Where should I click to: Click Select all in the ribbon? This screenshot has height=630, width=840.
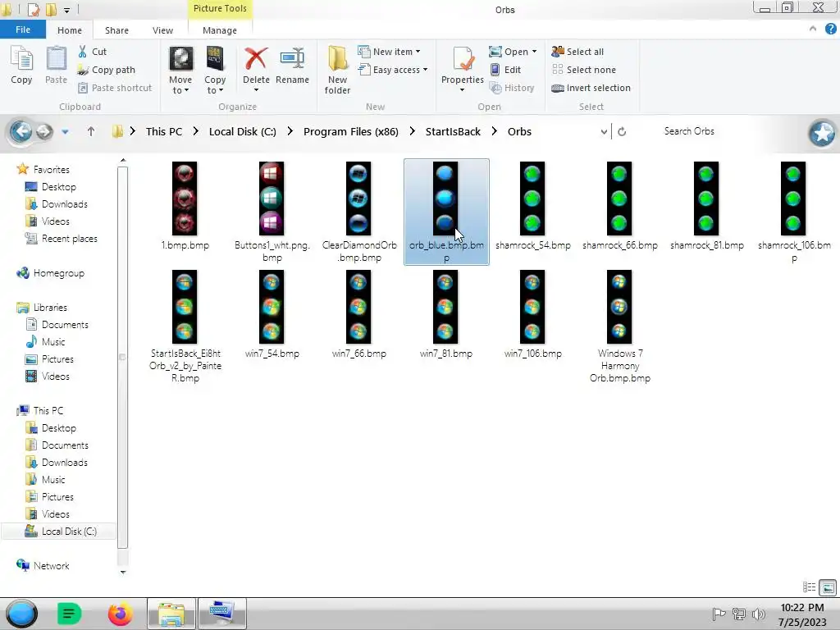tap(577, 52)
